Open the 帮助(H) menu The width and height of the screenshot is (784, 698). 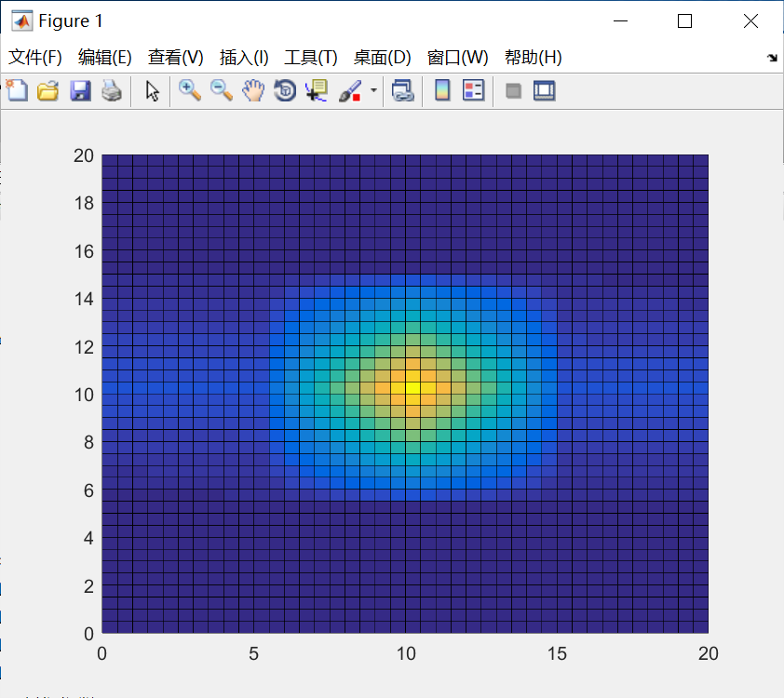(x=533, y=58)
